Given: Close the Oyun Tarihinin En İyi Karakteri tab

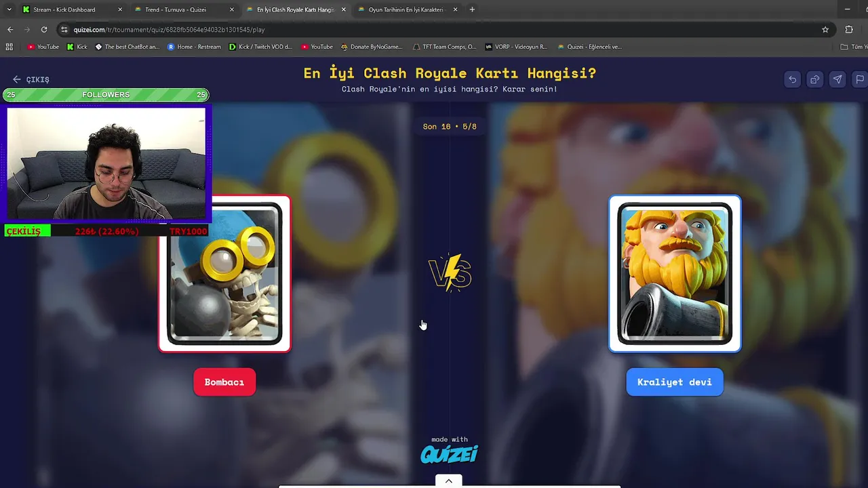Looking at the screenshot, I should tap(455, 9).
